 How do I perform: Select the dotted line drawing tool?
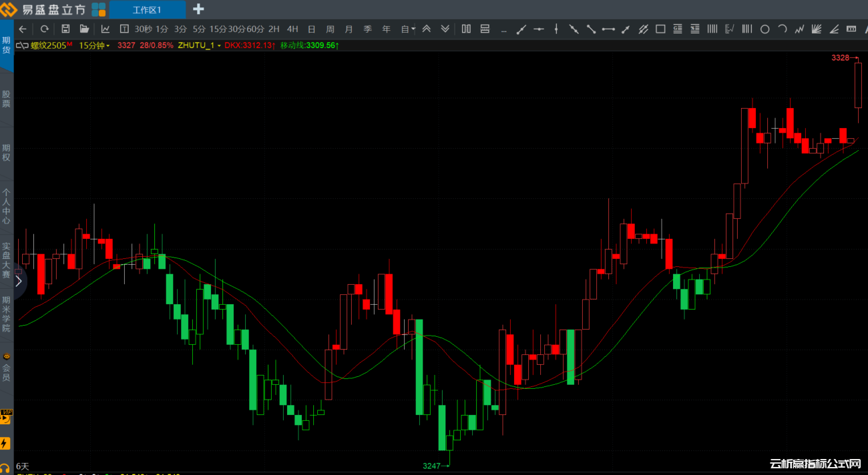[503, 30]
